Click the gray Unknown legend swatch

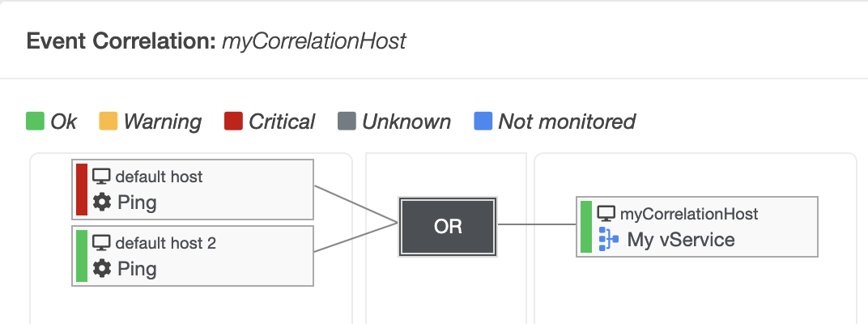pos(347,122)
